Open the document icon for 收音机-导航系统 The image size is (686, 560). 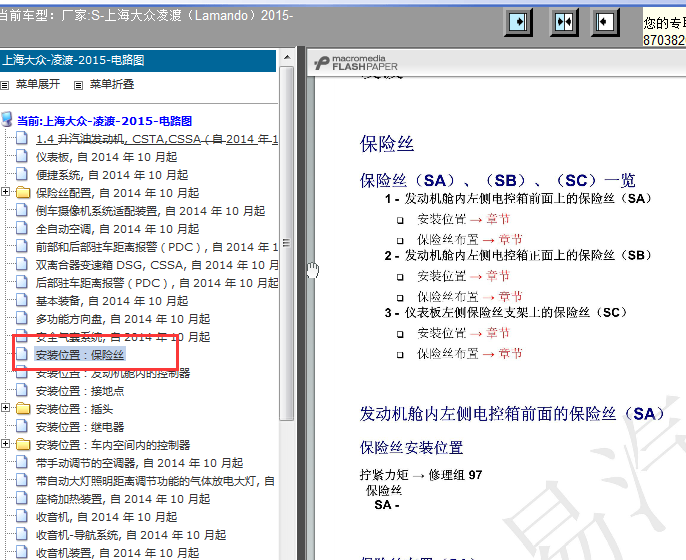(x=21, y=534)
